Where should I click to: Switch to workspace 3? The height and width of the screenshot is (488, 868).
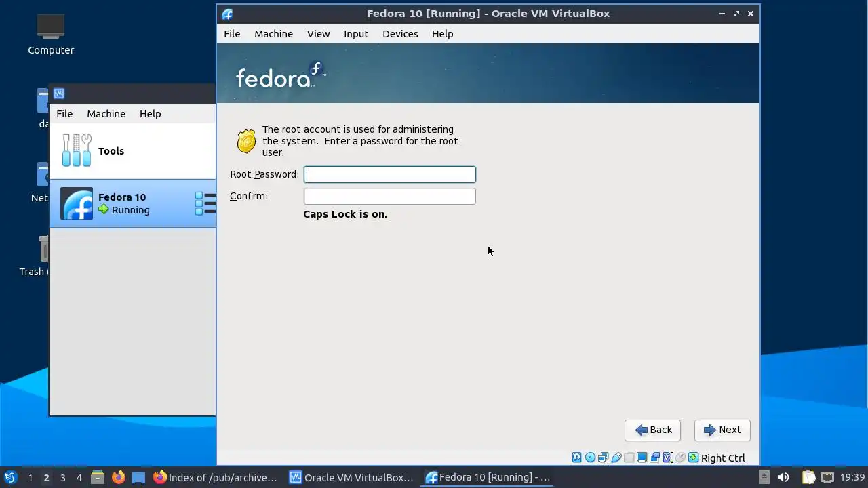[x=62, y=478]
